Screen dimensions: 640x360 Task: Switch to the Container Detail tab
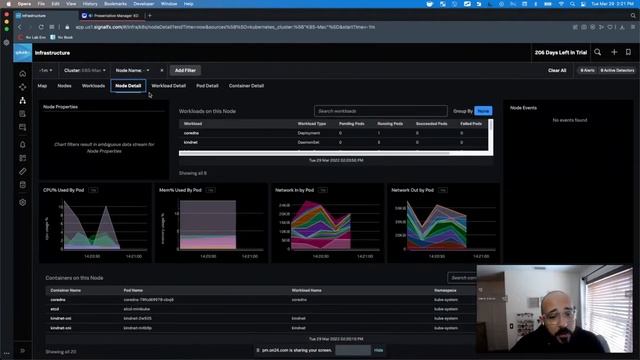coord(247,86)
